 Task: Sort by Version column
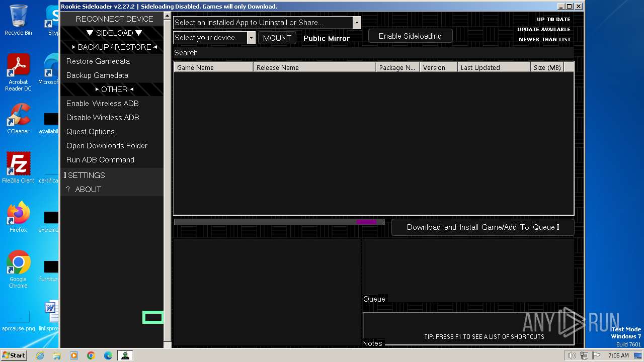tap(439, 67)
